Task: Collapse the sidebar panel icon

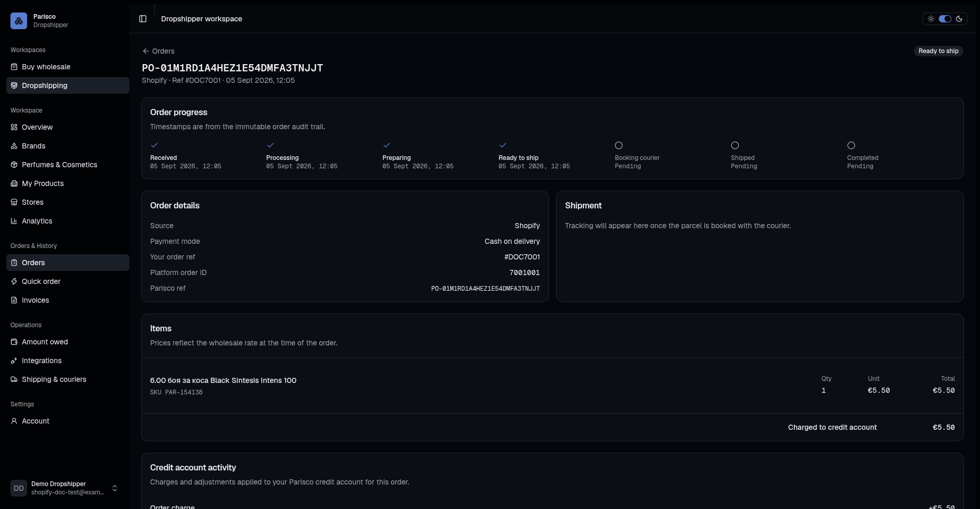Action: coord(143,19)
